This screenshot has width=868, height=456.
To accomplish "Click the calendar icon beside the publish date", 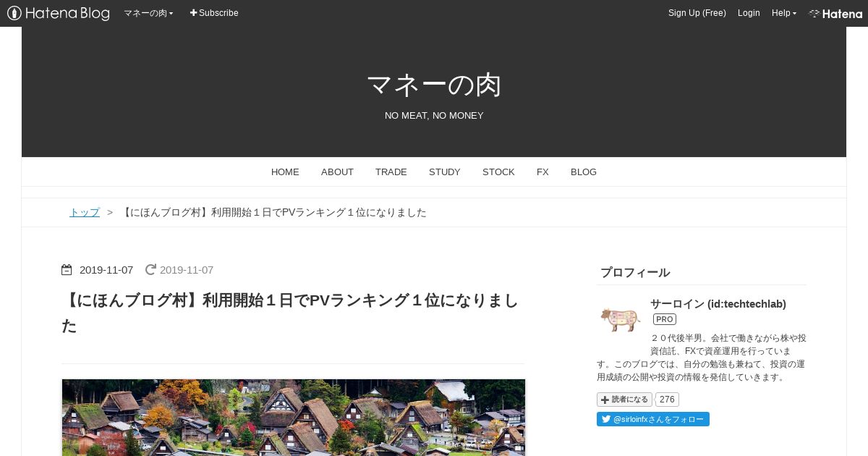I will pyautogui.click(x=67, y=270).
